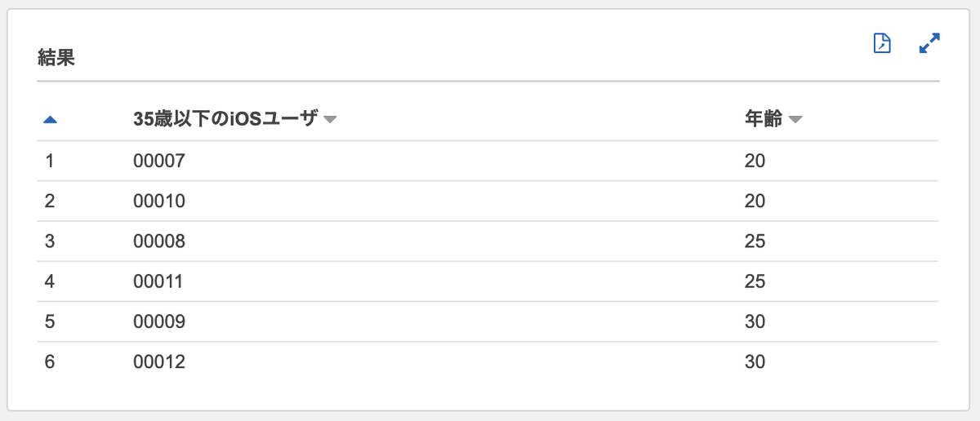Click row number 4
The height and width of the screenshot is (421, 980).
click(49, 282)
